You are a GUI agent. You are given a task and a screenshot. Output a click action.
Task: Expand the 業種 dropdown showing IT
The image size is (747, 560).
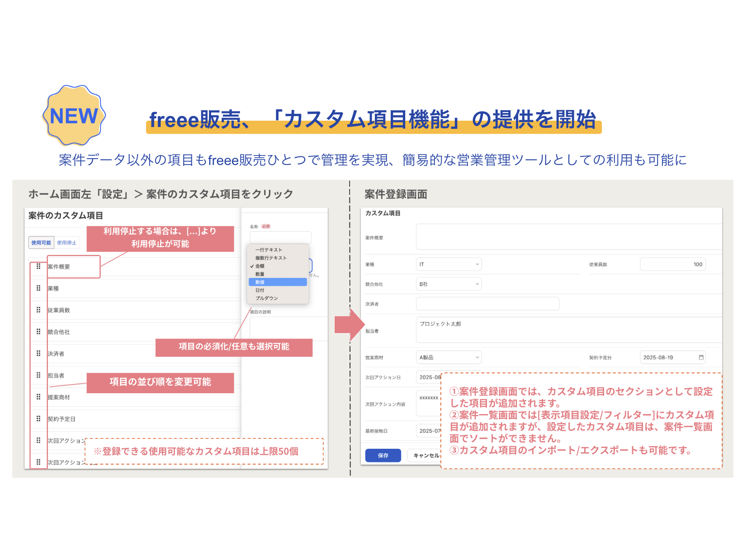449,264
